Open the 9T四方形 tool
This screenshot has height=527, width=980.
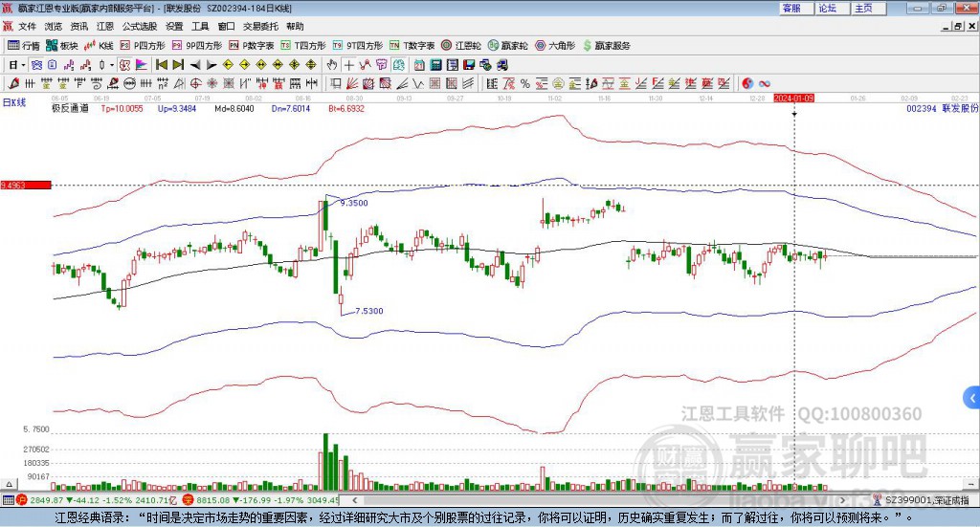click(x=357, y=46)
